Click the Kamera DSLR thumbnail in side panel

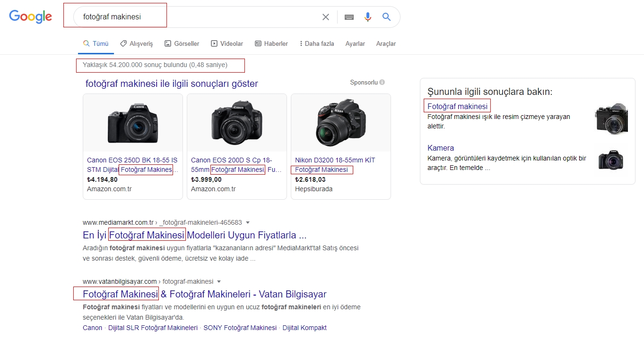[x=611, y=160]
